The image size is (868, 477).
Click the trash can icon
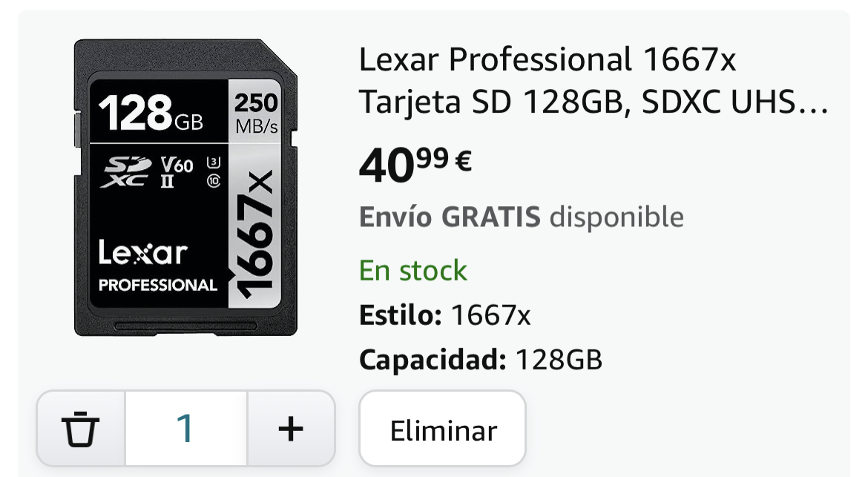(81, 429)
